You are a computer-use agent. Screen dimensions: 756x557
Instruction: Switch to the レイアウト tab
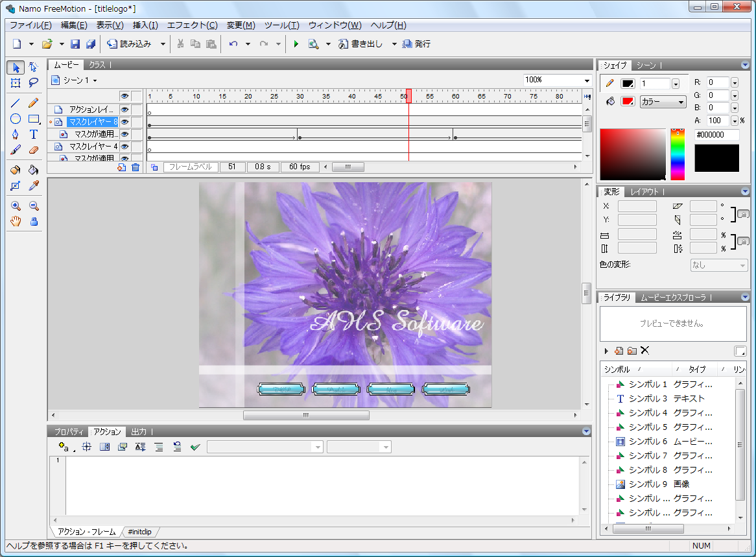pos(644,191)
